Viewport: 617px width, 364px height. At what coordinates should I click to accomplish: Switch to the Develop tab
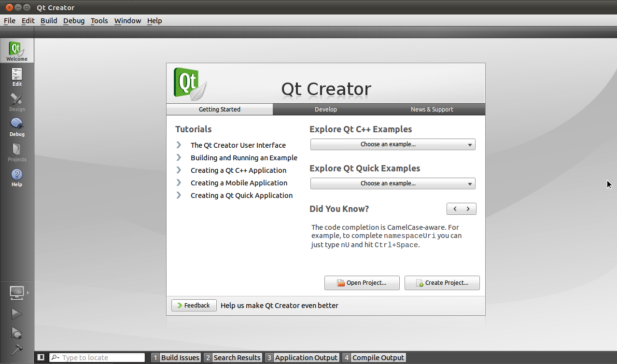(325, 109)
